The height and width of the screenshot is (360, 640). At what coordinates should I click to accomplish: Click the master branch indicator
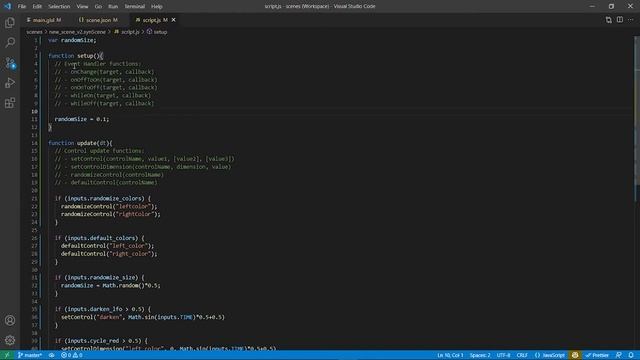click(x=29, y=355)
